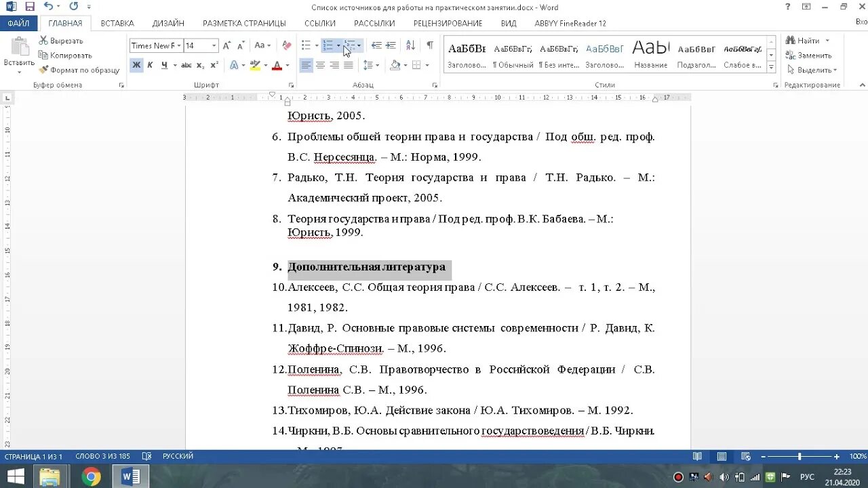Apply the bulleted list icon

306,45
